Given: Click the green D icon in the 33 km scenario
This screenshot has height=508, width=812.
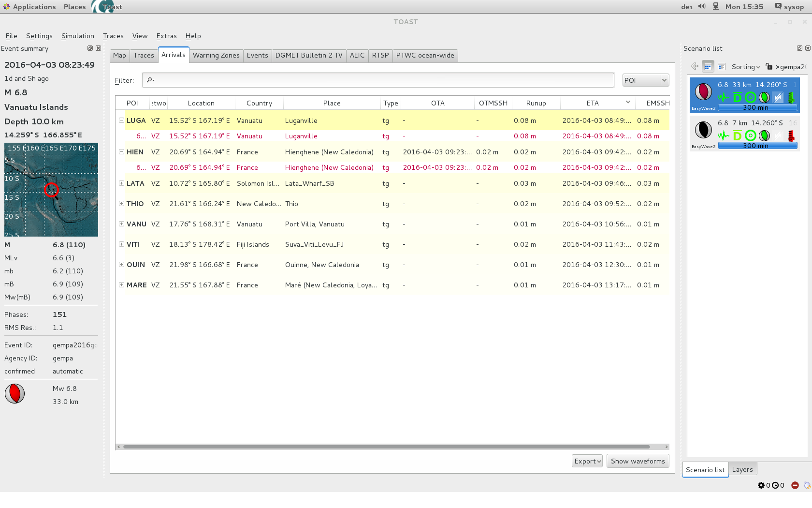Looking at the screenshot, I should (x=737, y=97).
